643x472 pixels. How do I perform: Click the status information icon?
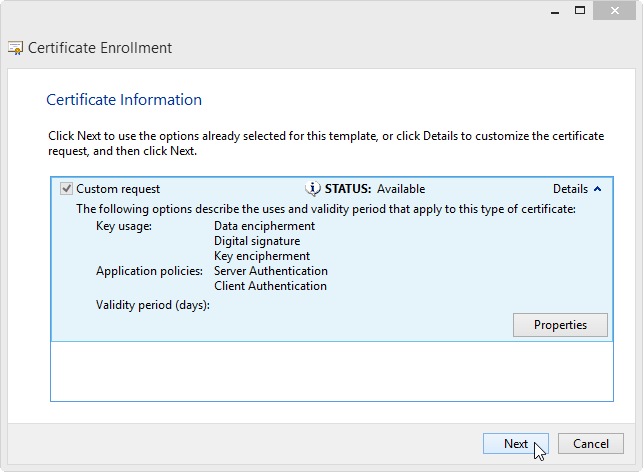[x=313, y=189]
